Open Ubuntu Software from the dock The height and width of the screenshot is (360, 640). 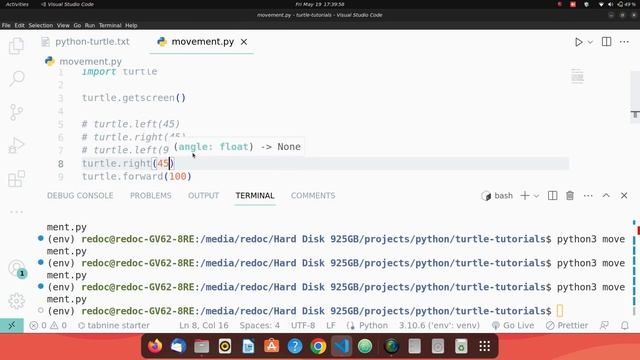pyautogui.click(x=271, y=346)
